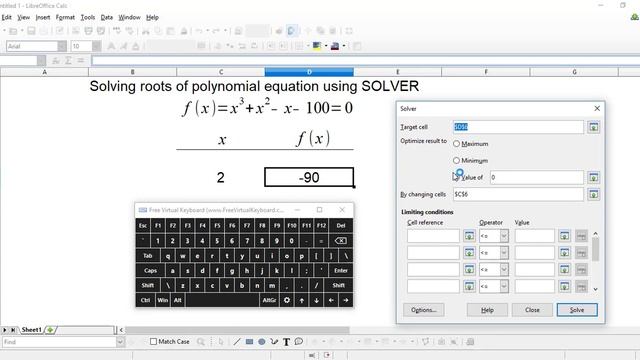The width and height of the screenshot is (640, 360).
Task: Open the View menu
Action: pos(23,18)
